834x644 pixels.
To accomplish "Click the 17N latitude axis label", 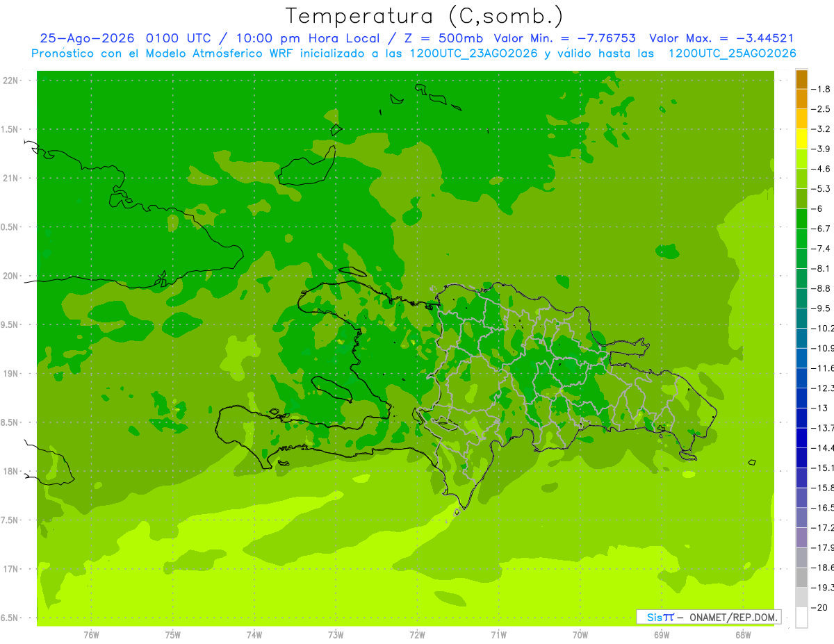I will pos(10,569).
